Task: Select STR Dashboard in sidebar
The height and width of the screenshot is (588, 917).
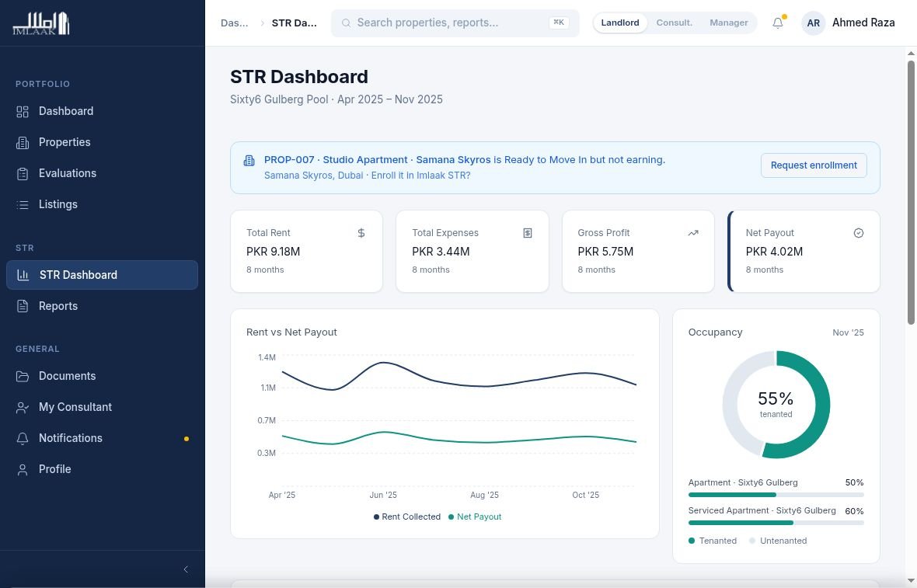Action: [103, 275]
